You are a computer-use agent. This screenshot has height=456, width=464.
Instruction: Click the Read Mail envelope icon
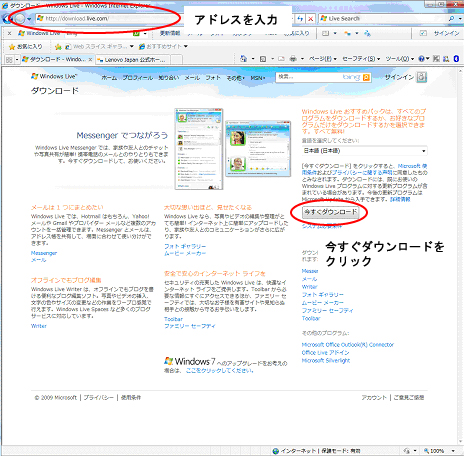tap(281, 59)
